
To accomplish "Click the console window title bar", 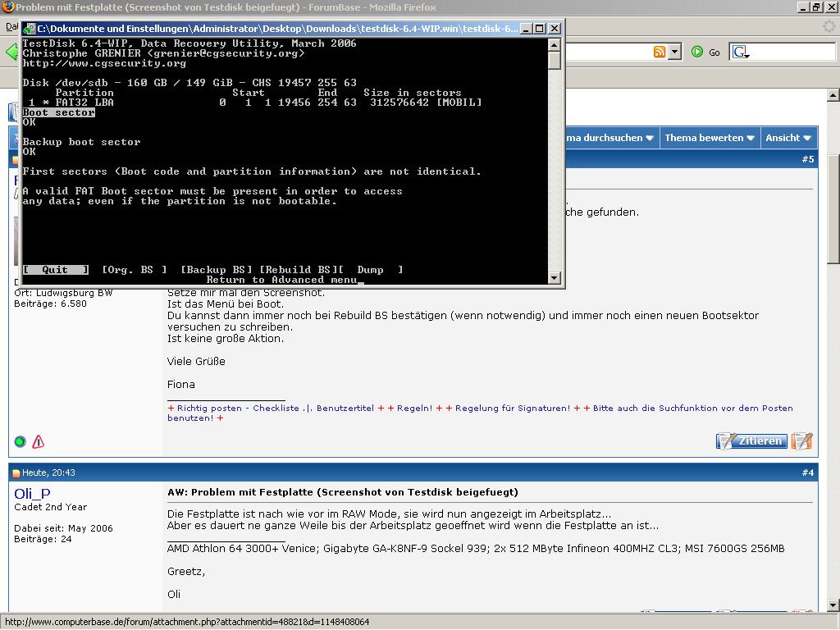I will point(277,29).
